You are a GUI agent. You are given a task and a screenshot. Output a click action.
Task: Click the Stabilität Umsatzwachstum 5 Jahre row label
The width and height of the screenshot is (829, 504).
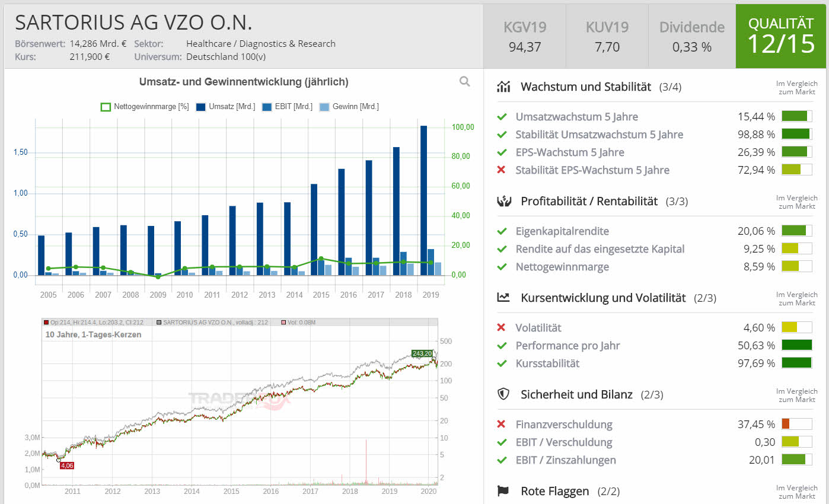click(x=600, y=135)
